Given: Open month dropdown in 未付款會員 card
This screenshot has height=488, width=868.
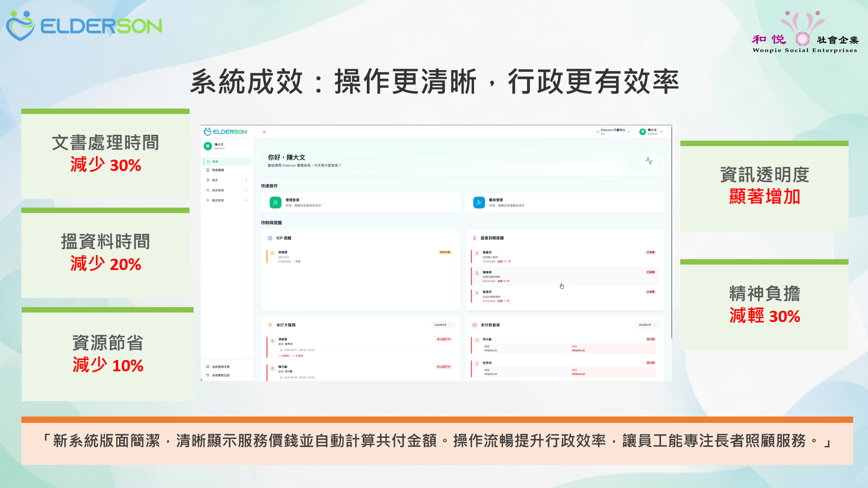Looking at the screenshot, I should point(648,325).
